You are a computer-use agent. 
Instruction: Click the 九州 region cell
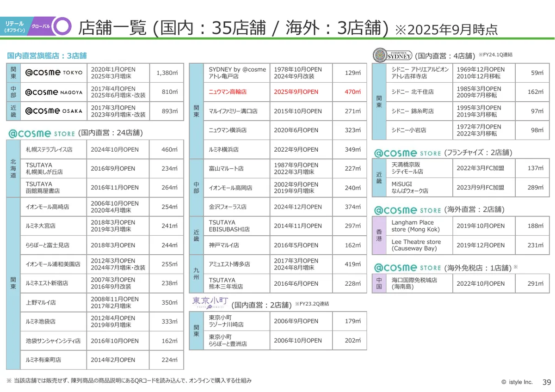pos(197,274)
